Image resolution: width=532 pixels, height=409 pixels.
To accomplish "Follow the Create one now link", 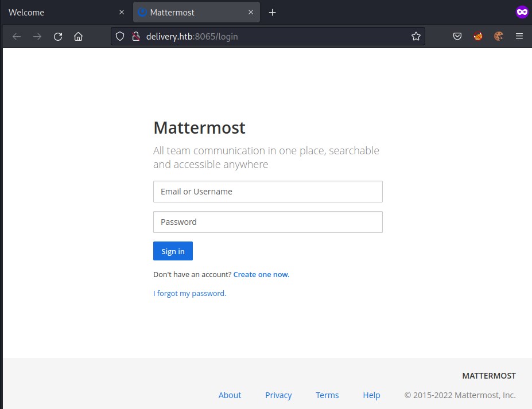I will click(x=261, y=275).
